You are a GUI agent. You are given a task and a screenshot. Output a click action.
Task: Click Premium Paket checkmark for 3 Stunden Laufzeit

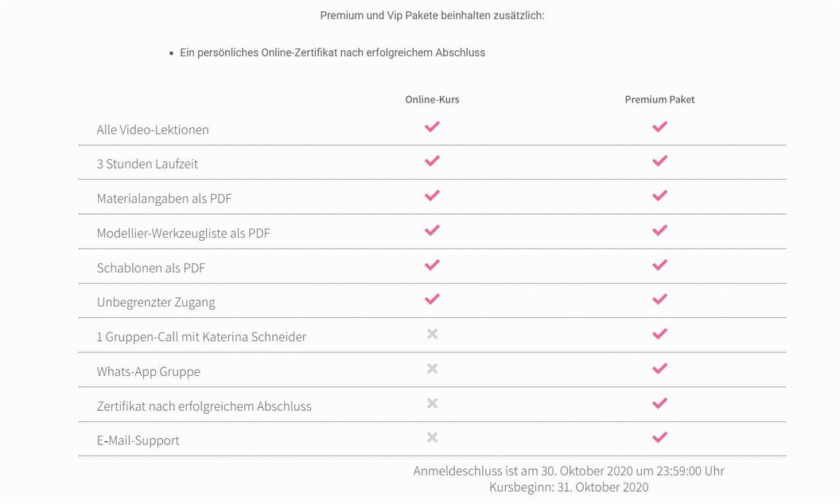pyautogui.click(x=660, y=161)
